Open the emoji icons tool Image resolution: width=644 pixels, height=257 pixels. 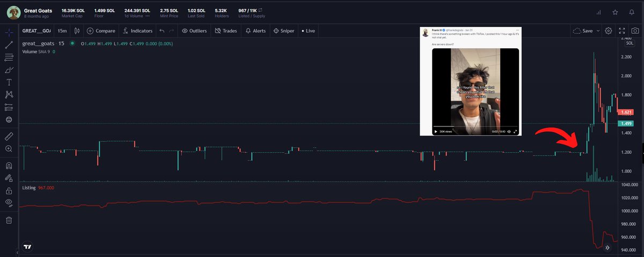(9, 119)
